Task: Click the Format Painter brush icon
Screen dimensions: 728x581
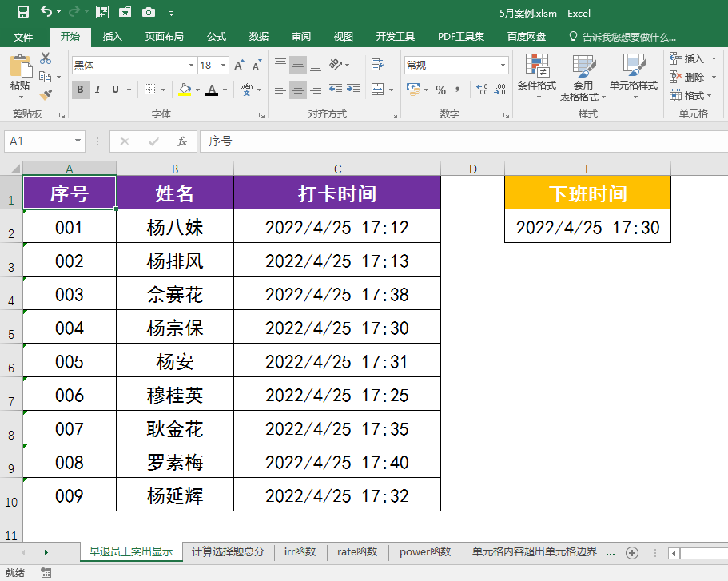Action: pyautogui.click(x=46, y=95)
